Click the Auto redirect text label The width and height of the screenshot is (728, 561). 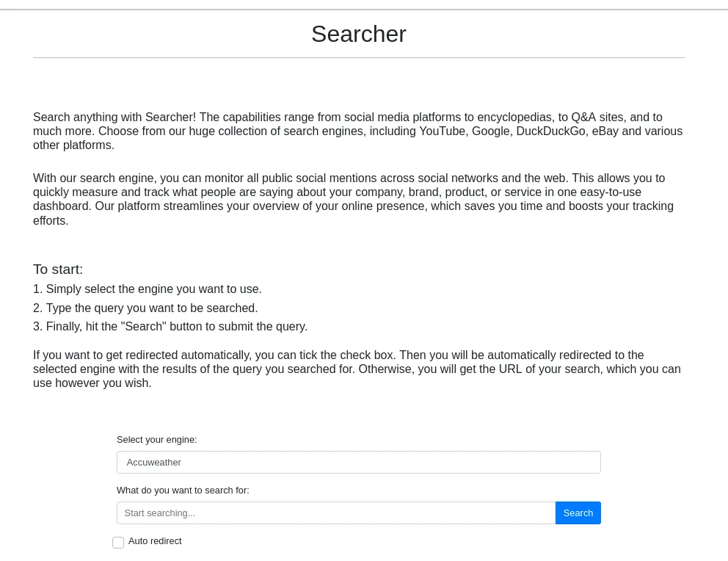[155, 540]
